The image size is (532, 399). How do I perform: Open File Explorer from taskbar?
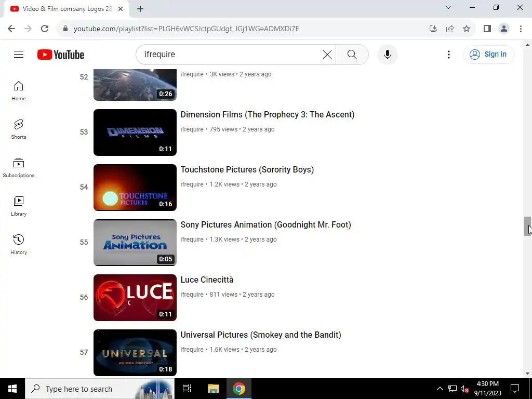(214, 389)
